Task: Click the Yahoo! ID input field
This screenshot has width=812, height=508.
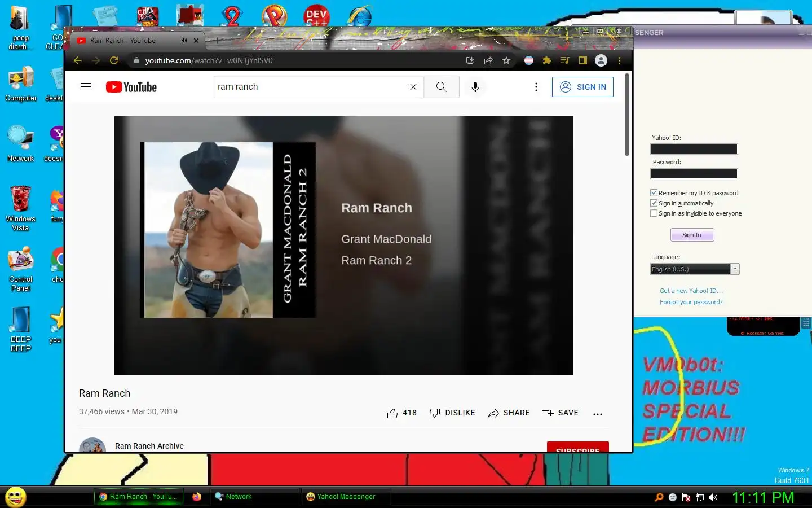Action: tap(694, 149)
